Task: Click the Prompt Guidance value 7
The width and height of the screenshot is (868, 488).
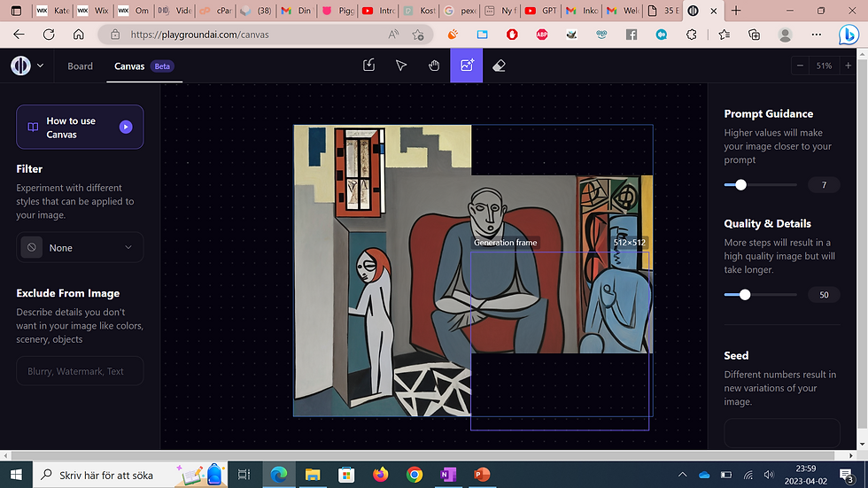Action: tap(824, 185)
